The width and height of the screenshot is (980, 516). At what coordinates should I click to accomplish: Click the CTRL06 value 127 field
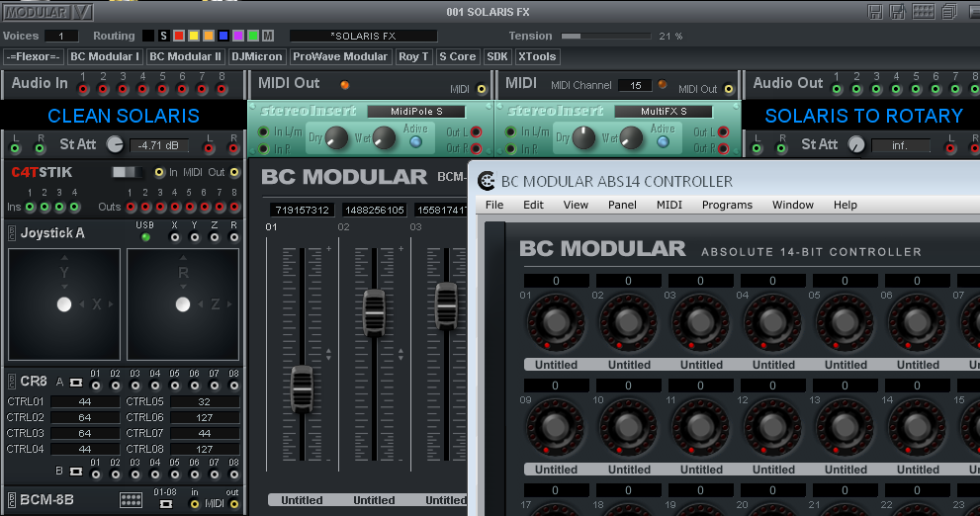(x=205, y=417)
